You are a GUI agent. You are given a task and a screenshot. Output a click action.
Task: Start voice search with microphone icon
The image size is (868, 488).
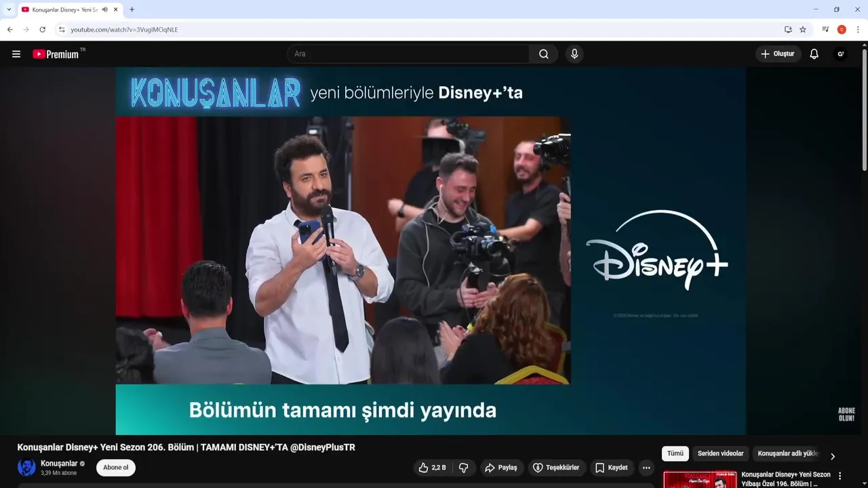tap(574, 54)
